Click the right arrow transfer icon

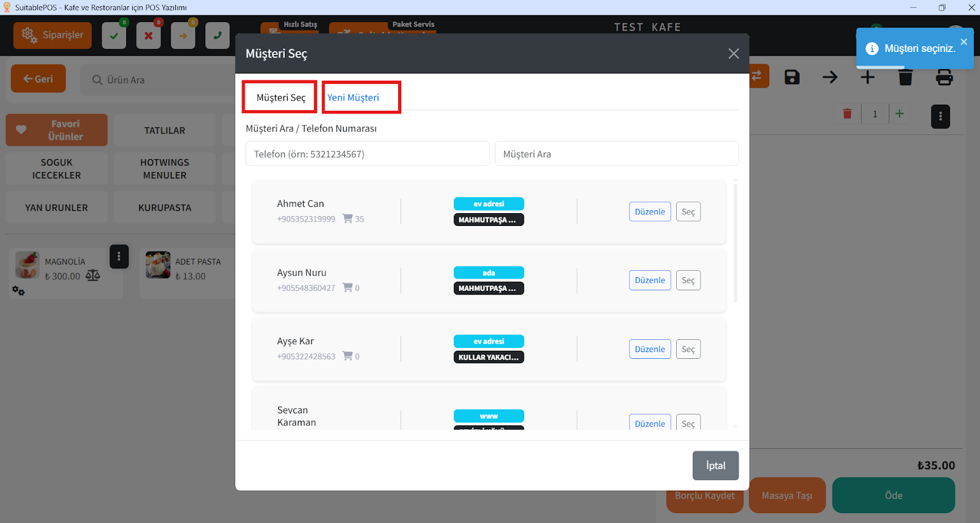pos(830,77)
